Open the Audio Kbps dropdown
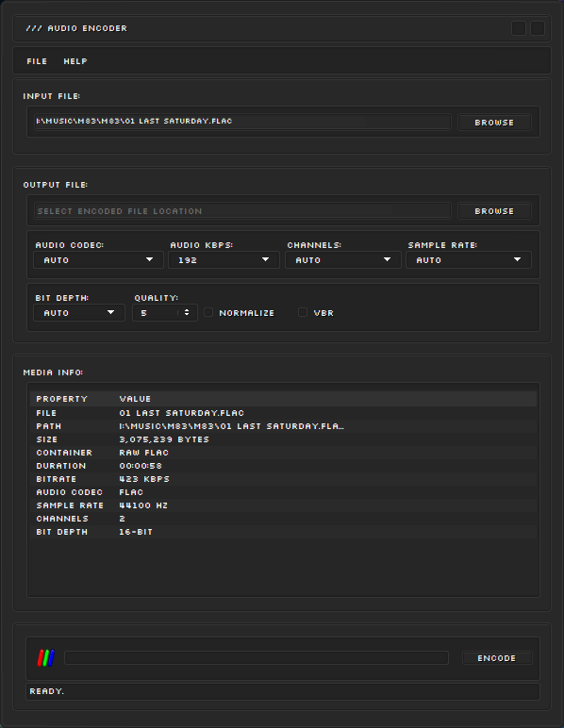Image resolution: width=564 pixels, height=728 pixels. pos(224,260)
